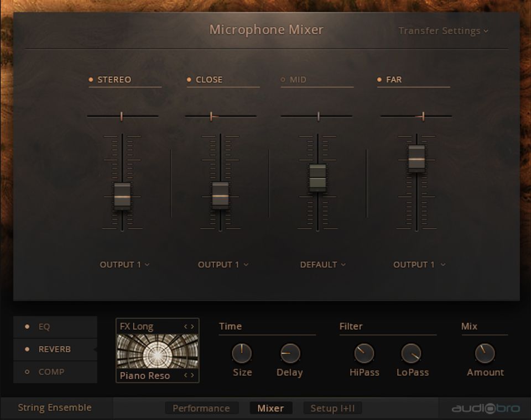The width and height of the screenshot is (531, 420).
Task: Open the Transfer Settings dropdown
Action: point(443,31)
